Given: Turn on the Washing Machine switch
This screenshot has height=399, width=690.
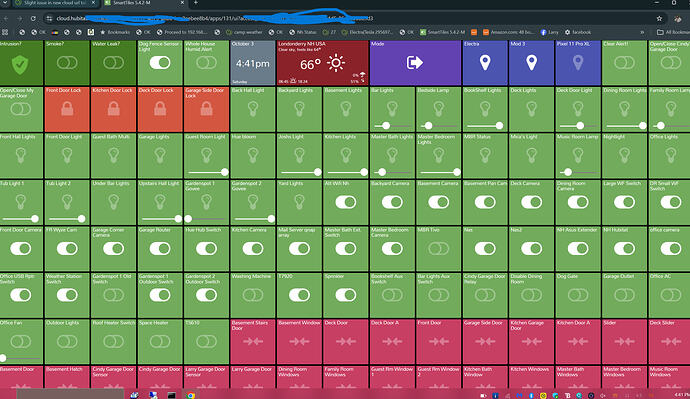Looking at the screenshot, I should [x=253, y=295].
